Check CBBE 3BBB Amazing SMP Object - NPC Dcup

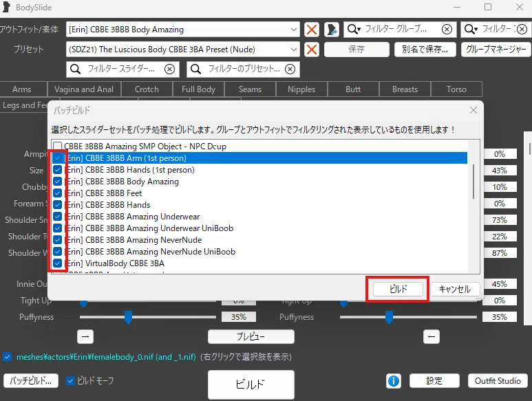[58, 146]
